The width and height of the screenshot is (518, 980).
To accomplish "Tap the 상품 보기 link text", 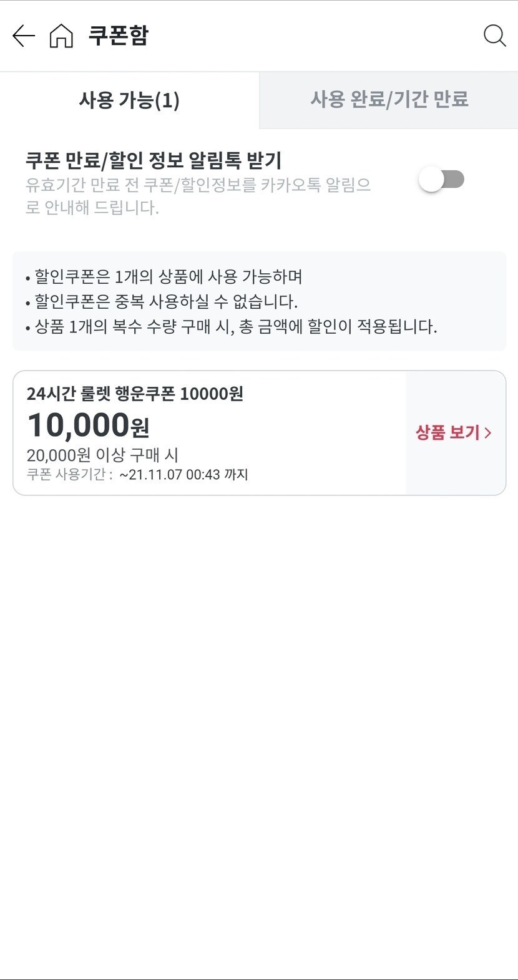I will (447, 433).
